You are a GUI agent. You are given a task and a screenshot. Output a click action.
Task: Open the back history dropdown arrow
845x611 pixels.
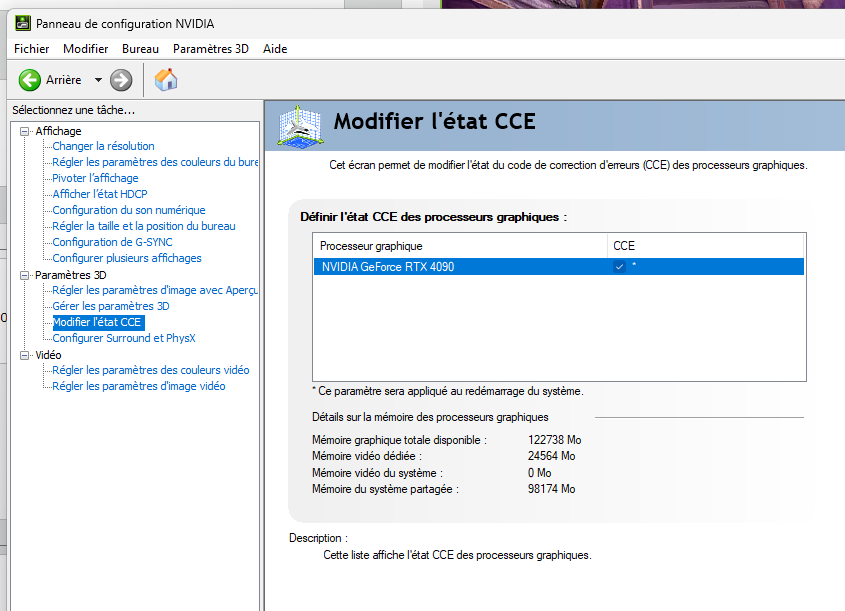point(98,80)
